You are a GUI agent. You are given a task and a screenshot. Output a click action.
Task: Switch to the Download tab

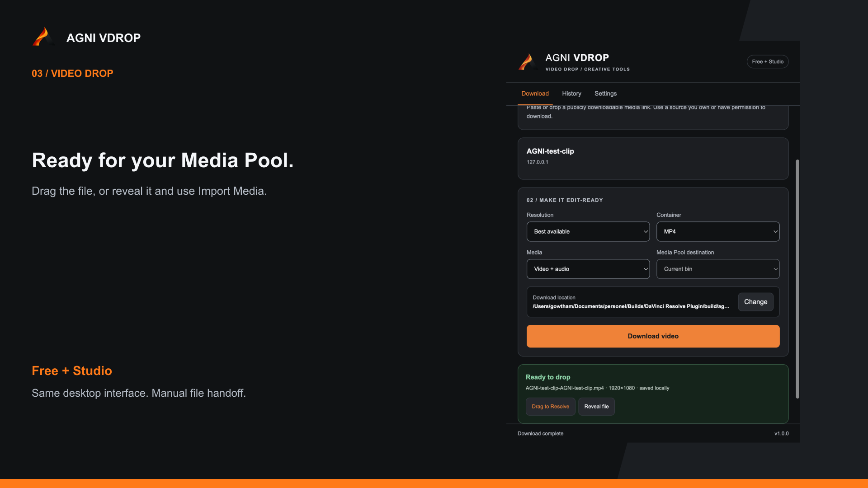(x=535, y=94)
